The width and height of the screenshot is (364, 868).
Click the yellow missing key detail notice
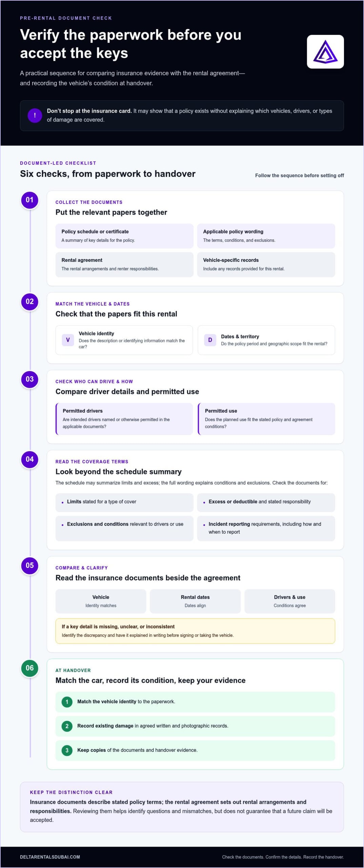pos(195,631)
